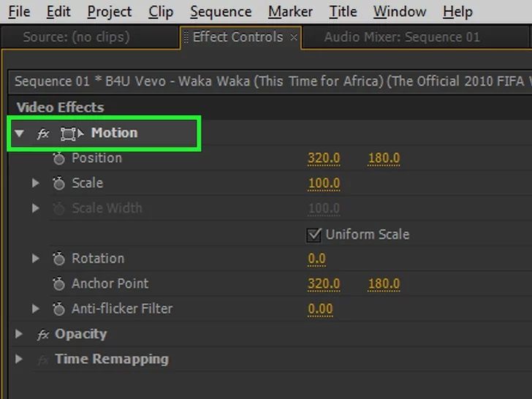The height and width of the screenshot is (399, 532).
Task: Open the Edit menu
Action: tap(58, 12)
